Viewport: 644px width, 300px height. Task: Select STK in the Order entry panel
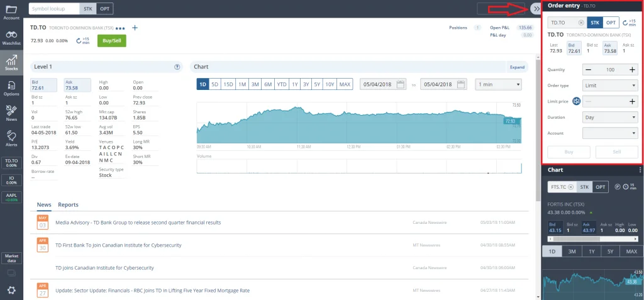click(595, 23)
